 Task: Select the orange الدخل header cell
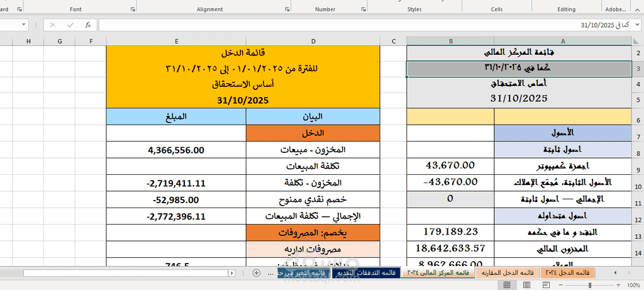click(x=313, y=133)
